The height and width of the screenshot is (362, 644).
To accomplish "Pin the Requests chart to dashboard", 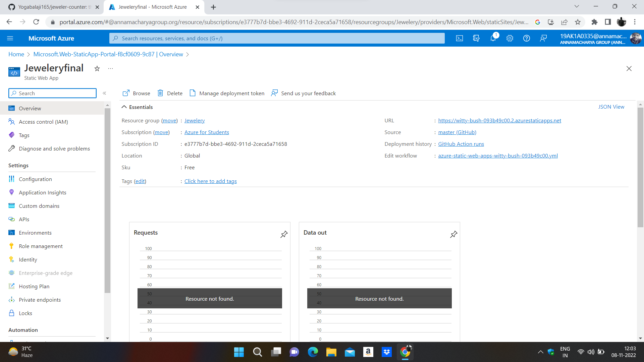I will (284, 234).
